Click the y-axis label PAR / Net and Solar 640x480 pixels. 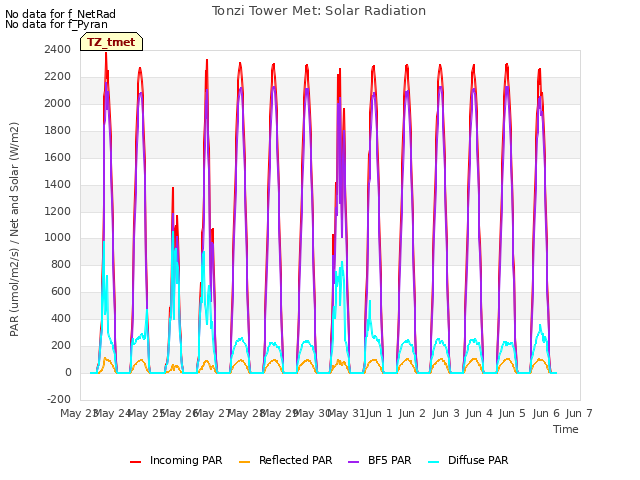[x=14, y=229]
